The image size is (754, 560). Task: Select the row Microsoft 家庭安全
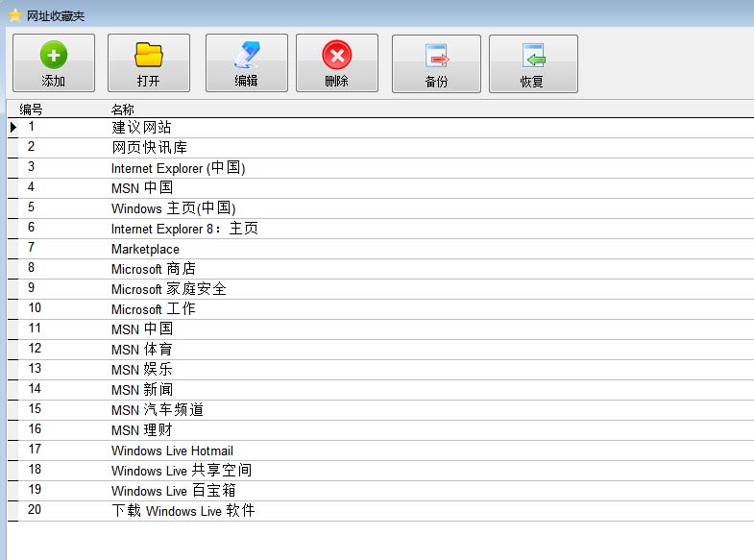point(380,289)
